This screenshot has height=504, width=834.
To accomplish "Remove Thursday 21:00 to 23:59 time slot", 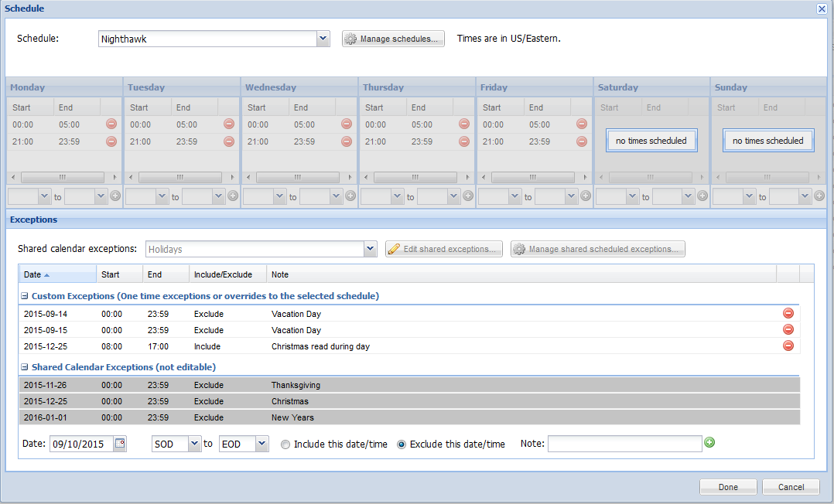I will pos(464,141).
